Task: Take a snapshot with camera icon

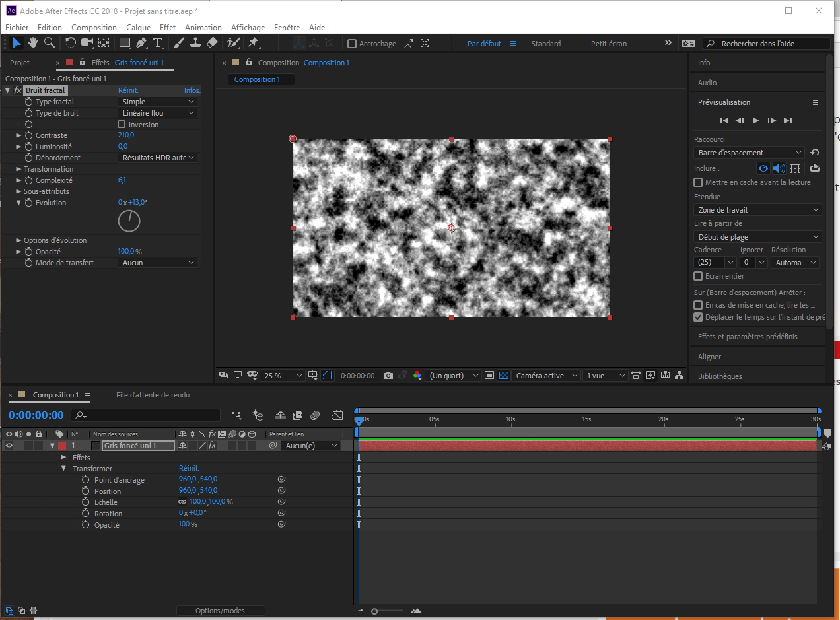Action: 388,376
